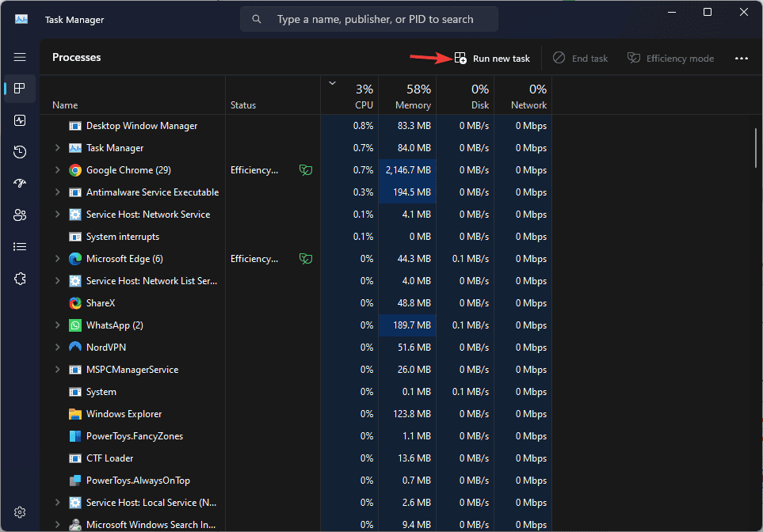Click the Efficiency status text for Chrome
763x532 pixels.
click(x=254, y=170)
